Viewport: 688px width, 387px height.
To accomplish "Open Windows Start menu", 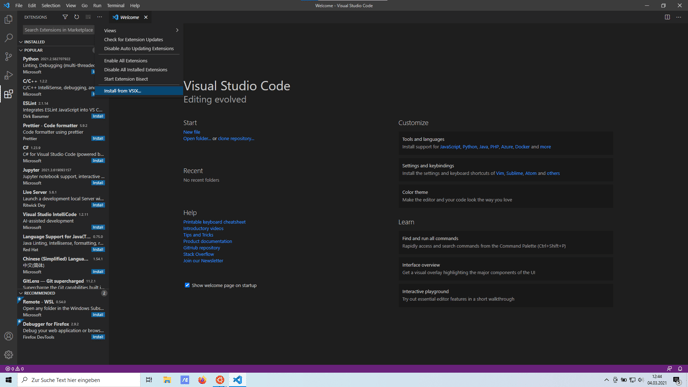I will click(8, 380).
